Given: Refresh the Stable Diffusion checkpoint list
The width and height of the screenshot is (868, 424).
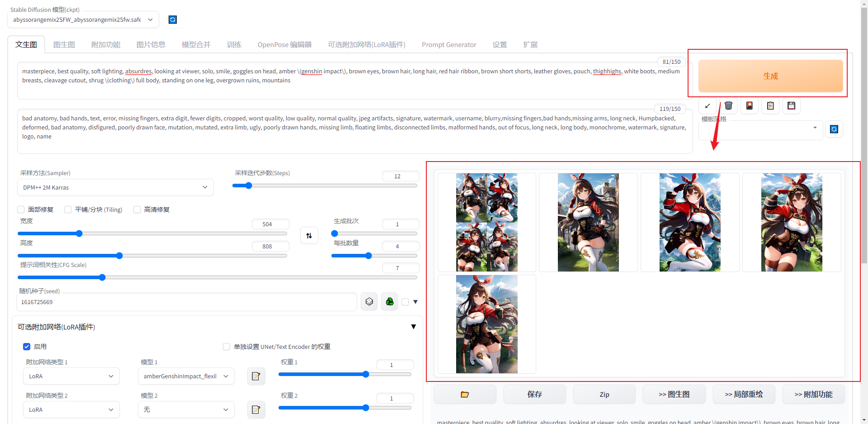Looking at the screenshot, I should click(x=173, y=19).
